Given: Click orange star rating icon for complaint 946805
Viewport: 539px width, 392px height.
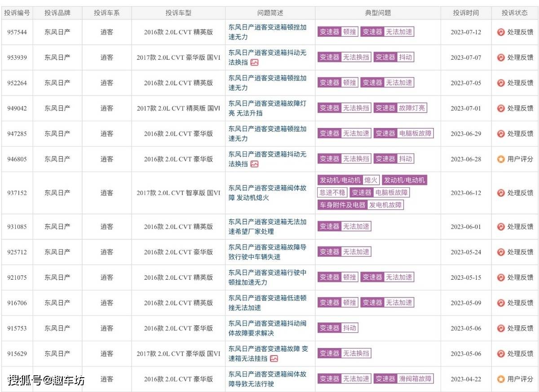Looking at the screenshot, I should [x=501, y=159].
